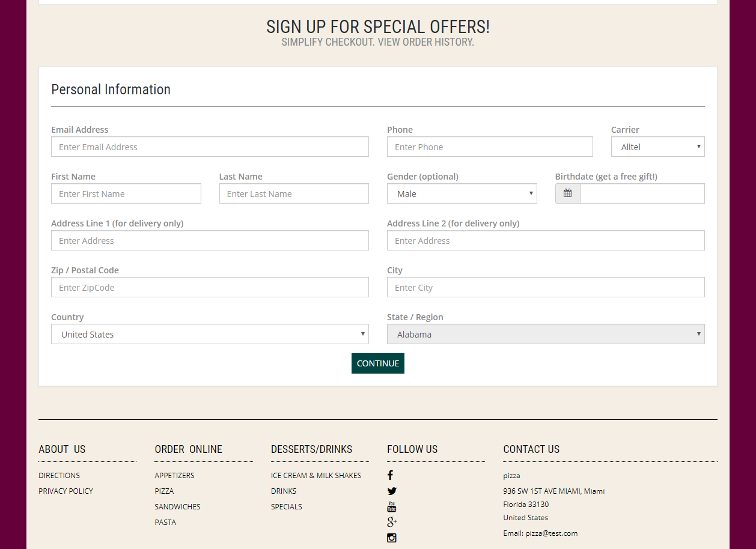Click the YouTube icon under Follow Us

click(392, 506)
